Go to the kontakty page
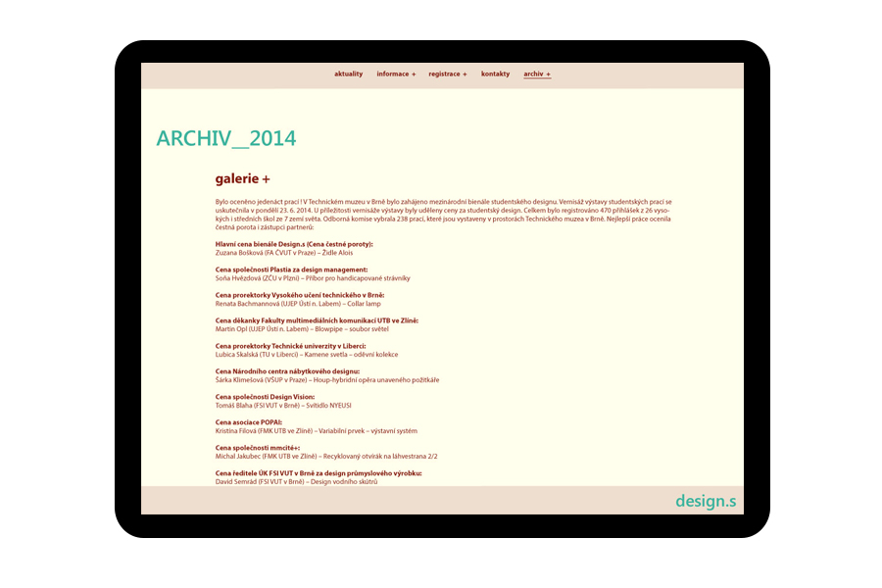This screenshot has width=882, height=588. [495, 74]
